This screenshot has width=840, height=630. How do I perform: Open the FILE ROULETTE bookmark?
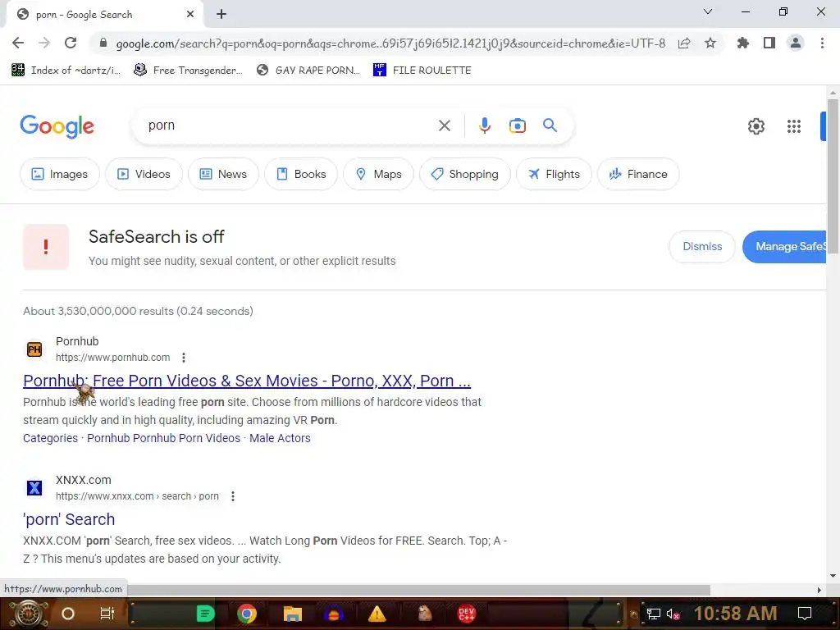point(422,71)
